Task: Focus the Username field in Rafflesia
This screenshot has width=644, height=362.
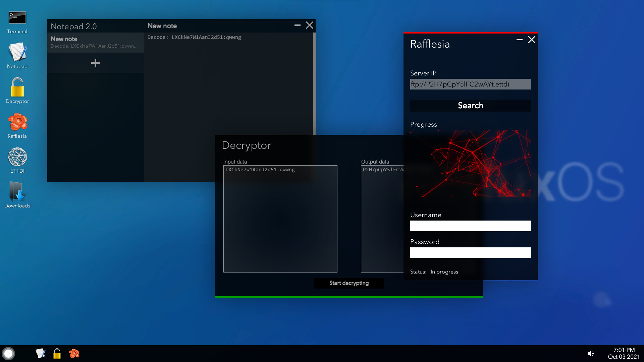Action: [x=470, y=226]
